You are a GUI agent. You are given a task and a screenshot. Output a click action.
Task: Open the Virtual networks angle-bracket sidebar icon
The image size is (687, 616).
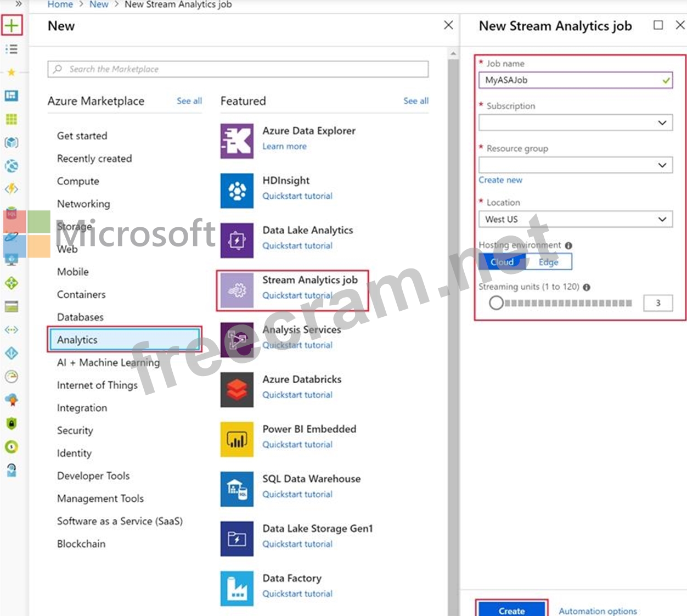pos(12,330)
